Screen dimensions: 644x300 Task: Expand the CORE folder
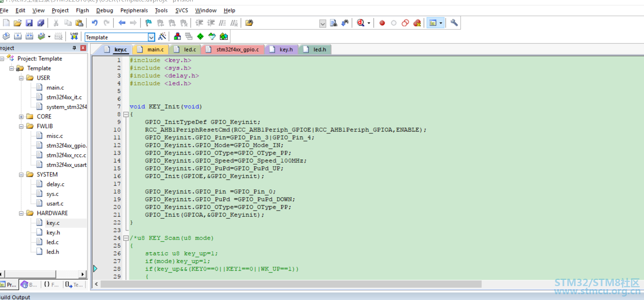pos(21,117)
